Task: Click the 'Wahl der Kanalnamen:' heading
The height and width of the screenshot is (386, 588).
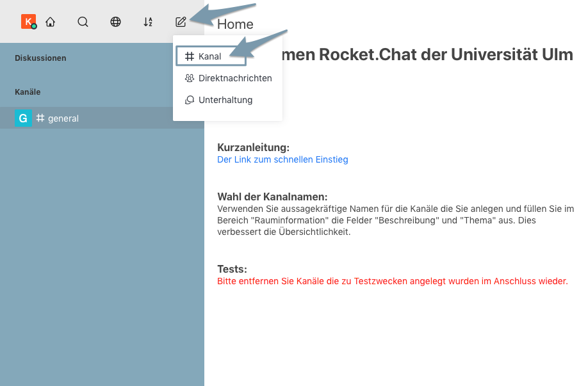Action: coord(273,197)
